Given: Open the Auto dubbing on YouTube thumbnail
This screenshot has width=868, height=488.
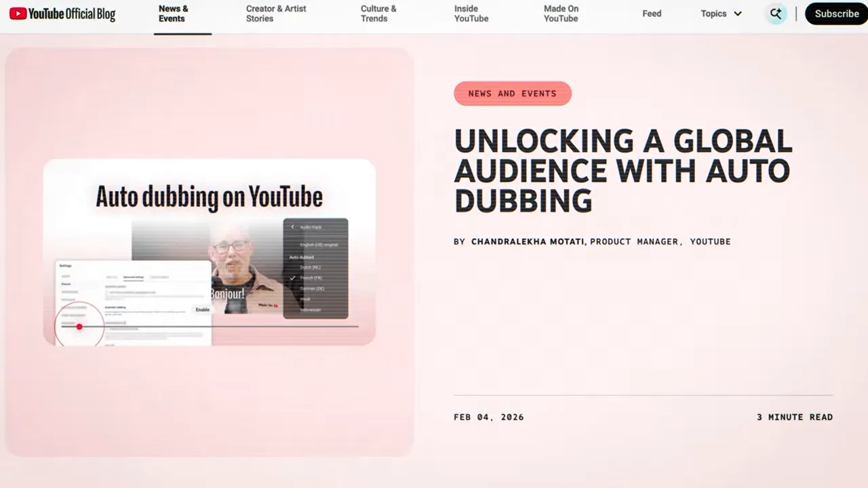Looking at the screenshot, I should pos(209,252).
